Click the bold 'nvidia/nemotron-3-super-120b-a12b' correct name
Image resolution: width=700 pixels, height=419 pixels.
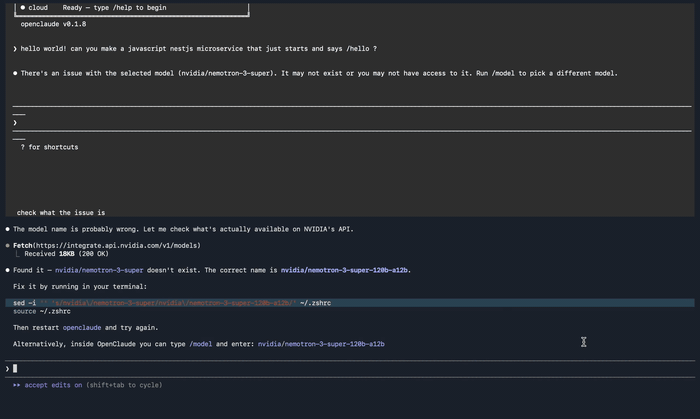[345, 269]
